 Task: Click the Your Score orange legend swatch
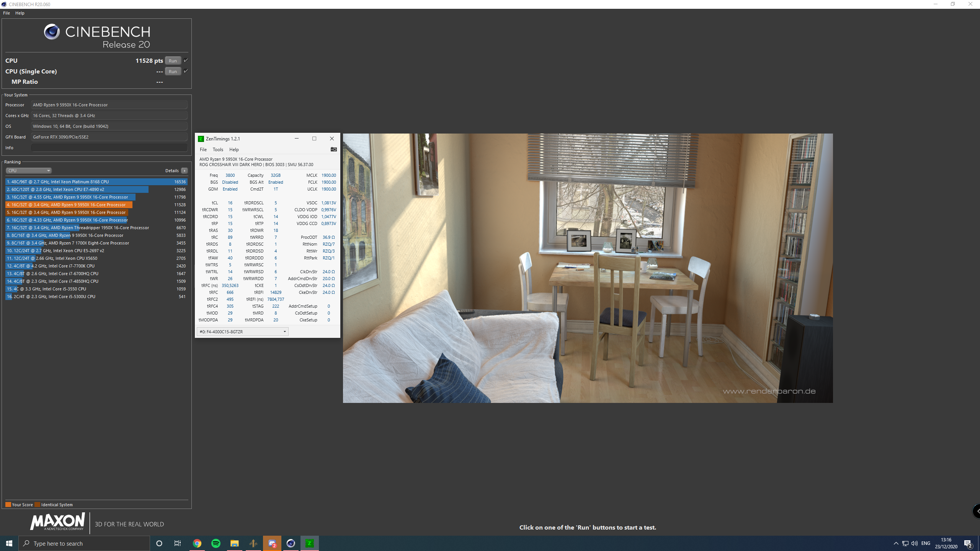click(8, 505)
